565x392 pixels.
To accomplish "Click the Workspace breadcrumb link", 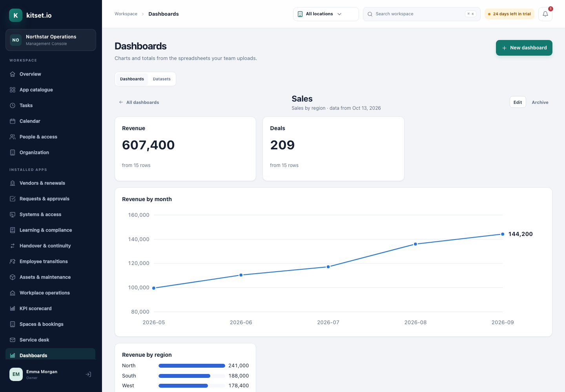I will pos(126,14).
